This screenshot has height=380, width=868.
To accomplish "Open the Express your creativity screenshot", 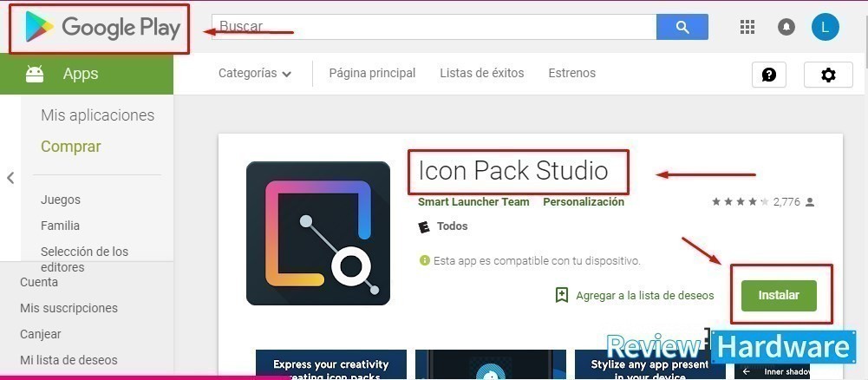I will pyautogui.click(x=331, y=364).
